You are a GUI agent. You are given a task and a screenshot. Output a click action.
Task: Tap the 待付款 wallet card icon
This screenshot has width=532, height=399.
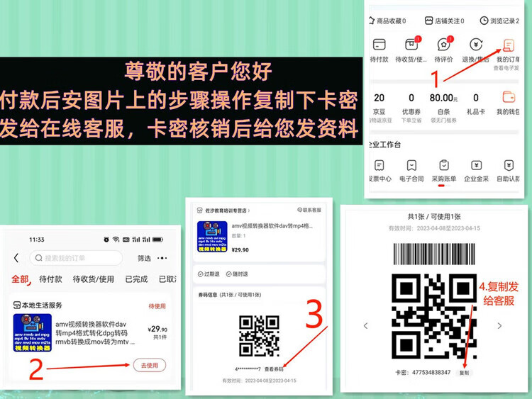(x=379, y=45)
